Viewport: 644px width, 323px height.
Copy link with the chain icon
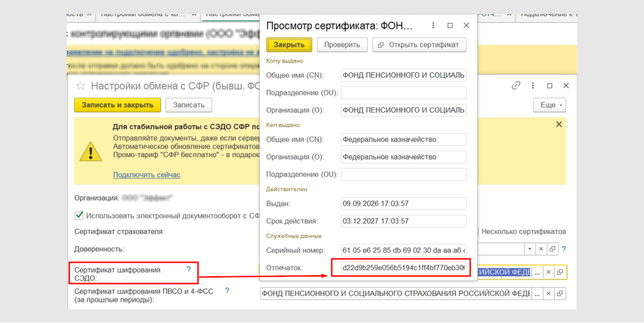(516, 86)
